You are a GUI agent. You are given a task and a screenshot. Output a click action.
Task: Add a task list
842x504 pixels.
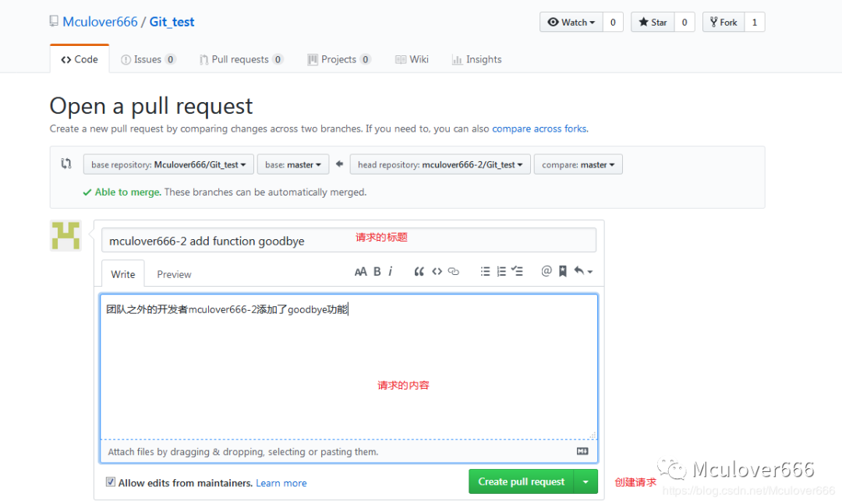point(517,272)
